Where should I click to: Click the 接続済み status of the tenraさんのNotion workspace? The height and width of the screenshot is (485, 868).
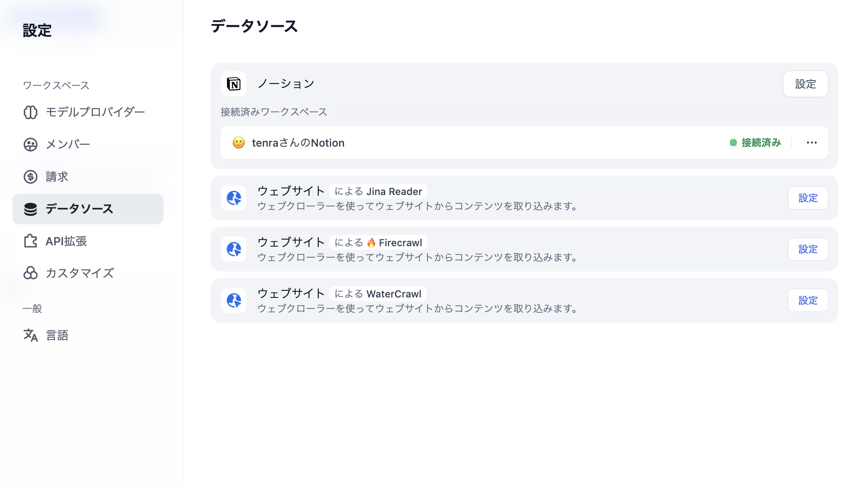[x=756, y=143]
